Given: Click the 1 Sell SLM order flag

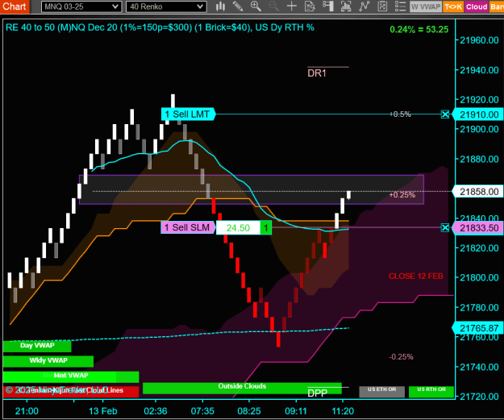Looking at the screenshot, I should pos(188,227).
